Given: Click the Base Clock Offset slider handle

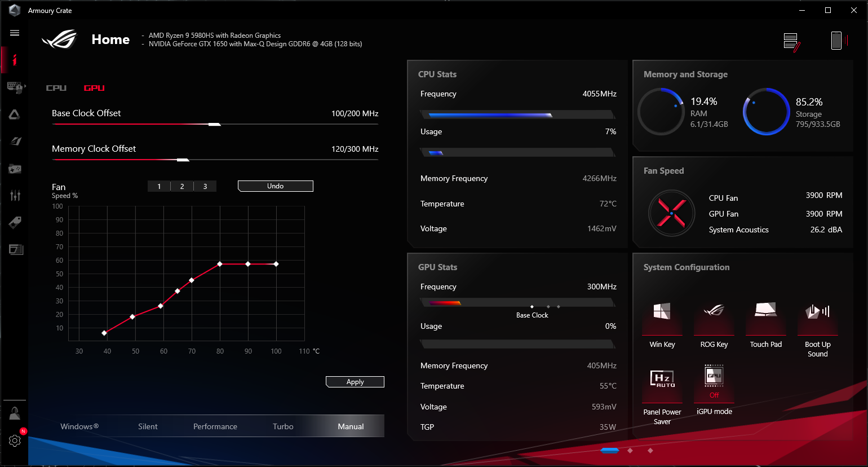Looking at the screenshot, I should pos(215,124).
